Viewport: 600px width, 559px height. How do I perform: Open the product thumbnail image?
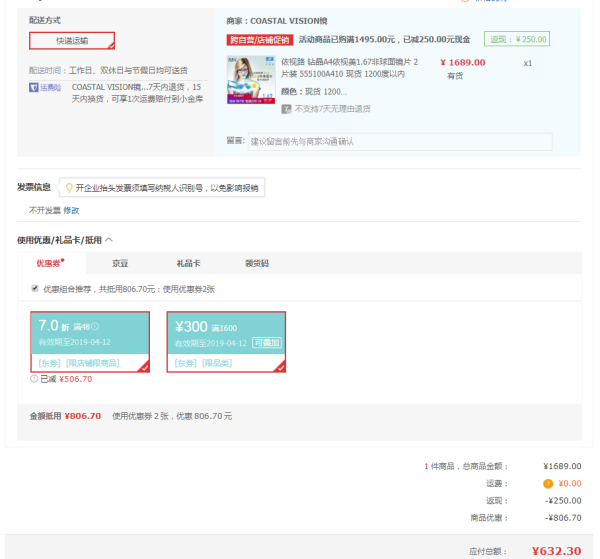point(251,80)
